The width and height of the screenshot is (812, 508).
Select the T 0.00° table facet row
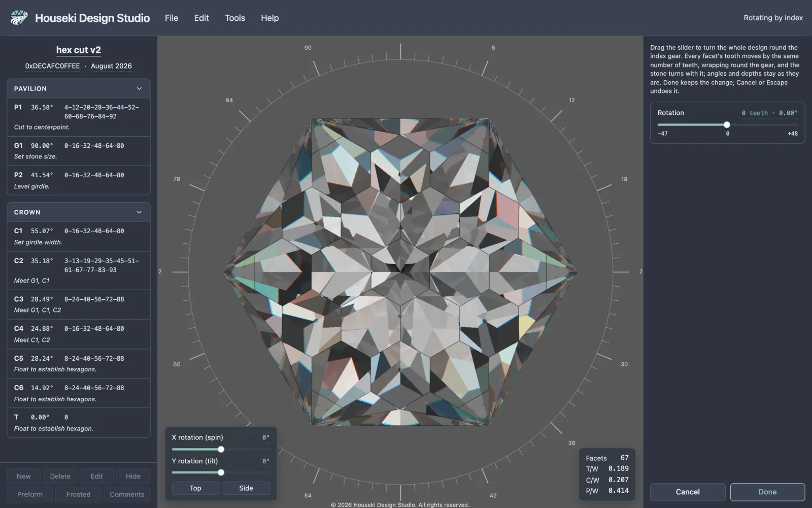coord(79,423)
